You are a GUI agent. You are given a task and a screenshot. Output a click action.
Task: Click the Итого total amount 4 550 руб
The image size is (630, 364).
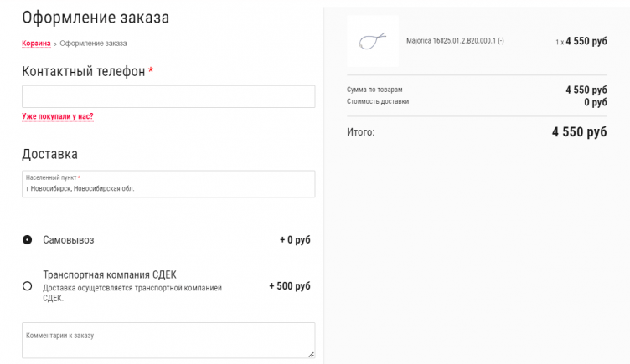(579, 132)
